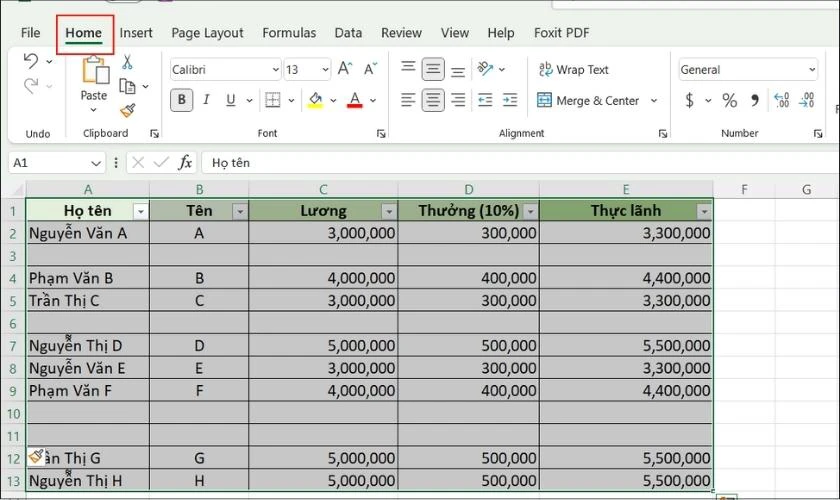Select column F header
The height and width of the screenshot is (500, 840).
744,189
